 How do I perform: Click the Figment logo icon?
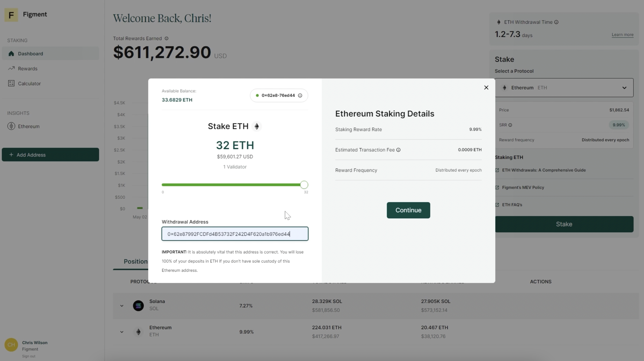[11, 15]
